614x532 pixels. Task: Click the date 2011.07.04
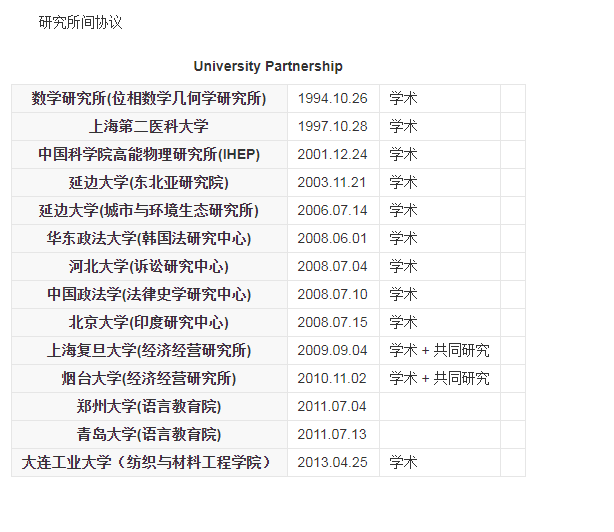[332, 406]
